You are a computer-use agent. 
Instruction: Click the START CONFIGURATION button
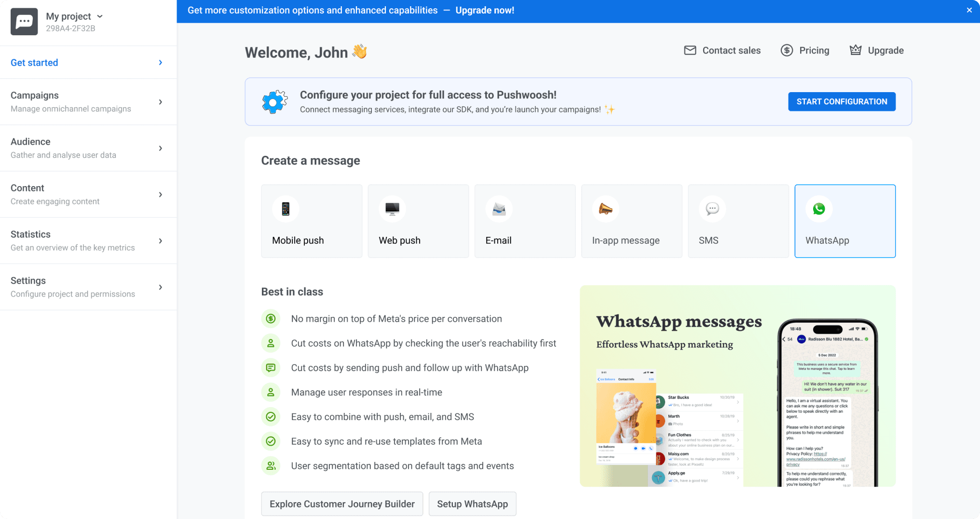(x=842, y=102)
